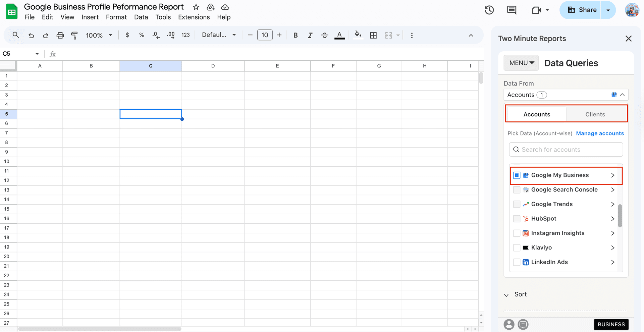644x332 pixels.
Task: Click the Search for accounts field
Action: (566, 149)
